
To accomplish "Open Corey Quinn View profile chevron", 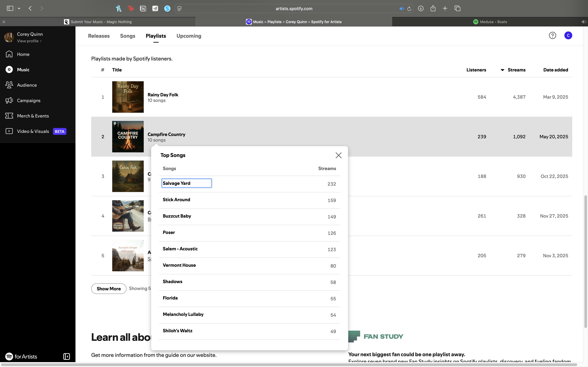I will click(x=41, y=41).
